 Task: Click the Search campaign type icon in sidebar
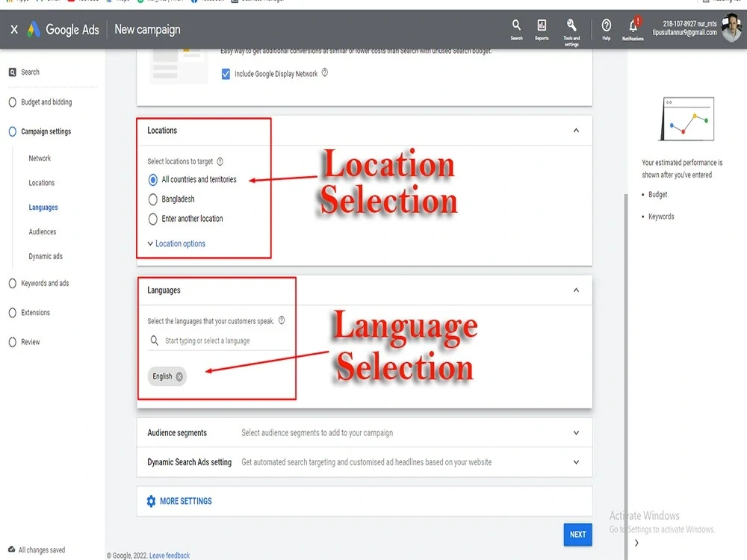(13, 72)
